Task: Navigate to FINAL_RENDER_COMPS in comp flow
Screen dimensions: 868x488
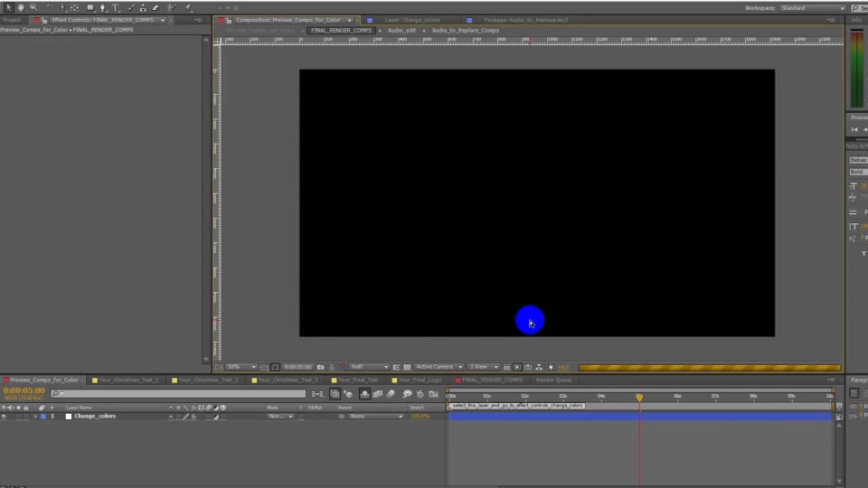Action: pyautogui.click(x=341, y=31)
